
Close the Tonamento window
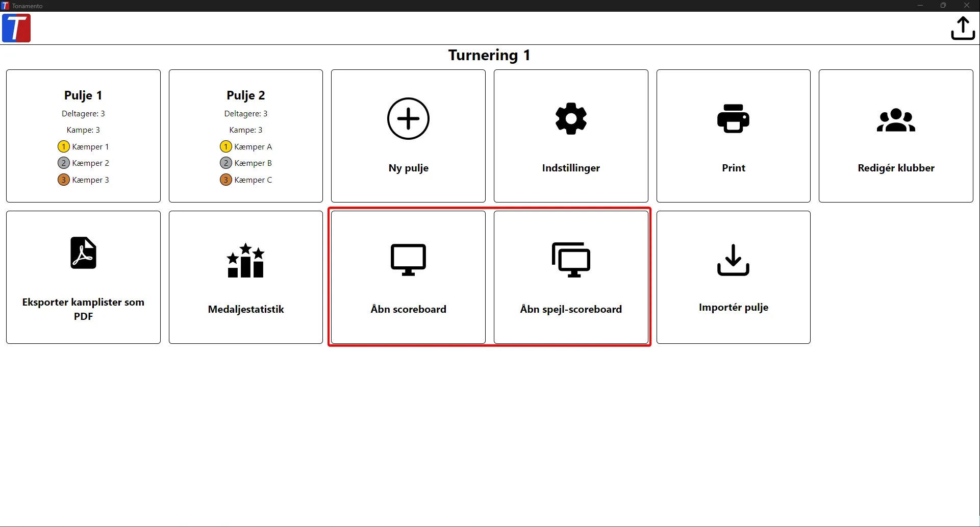[x=967, y=6]
